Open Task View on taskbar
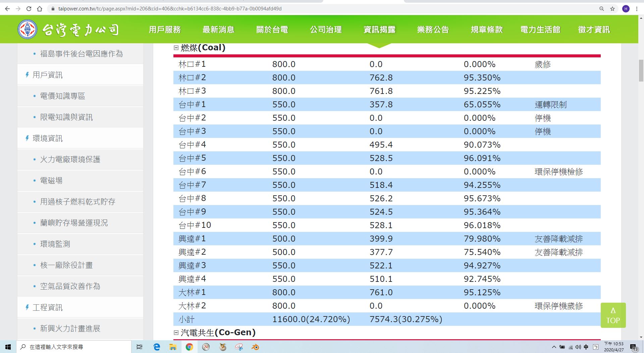The image size is (644, 353). 140,347
